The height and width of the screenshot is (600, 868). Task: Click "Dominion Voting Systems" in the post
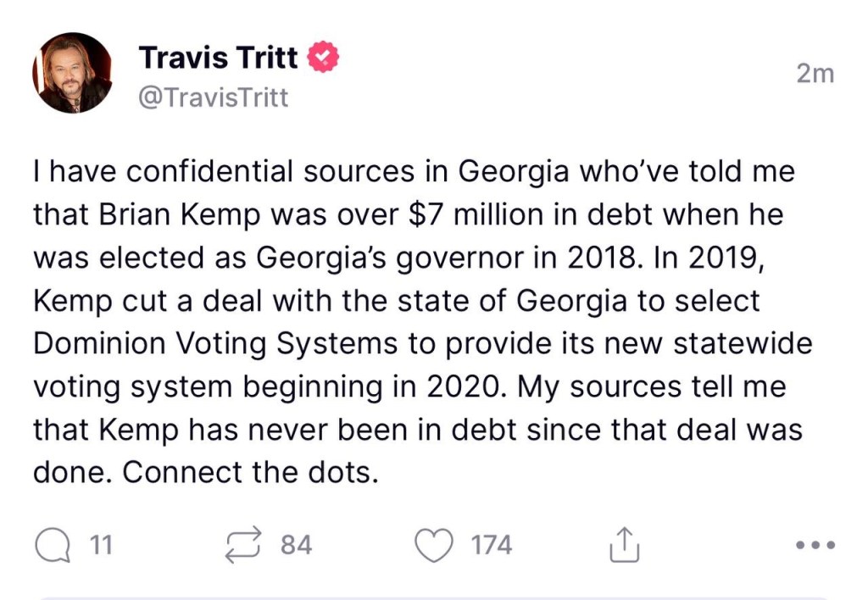coord(214,344)
